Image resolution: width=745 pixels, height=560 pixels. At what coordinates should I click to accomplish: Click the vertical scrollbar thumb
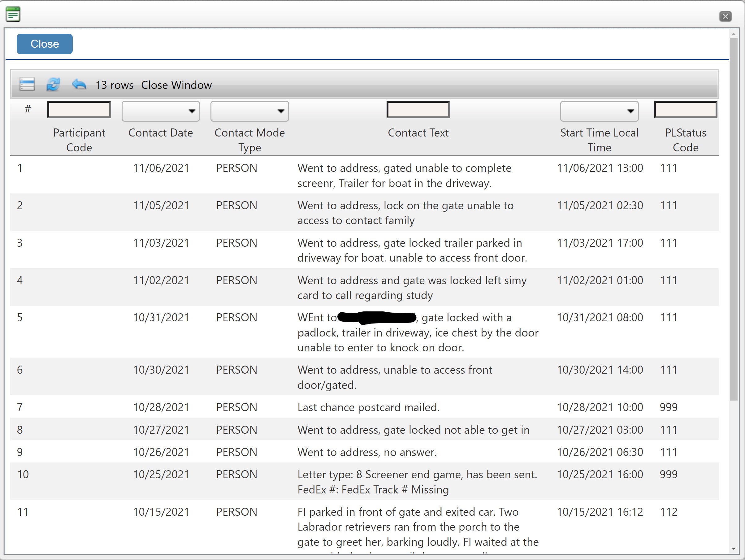[733, 219]
